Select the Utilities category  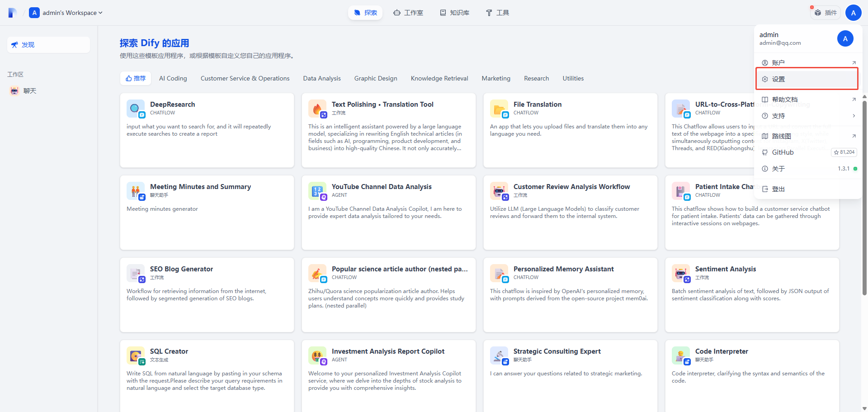click(573, 78)
